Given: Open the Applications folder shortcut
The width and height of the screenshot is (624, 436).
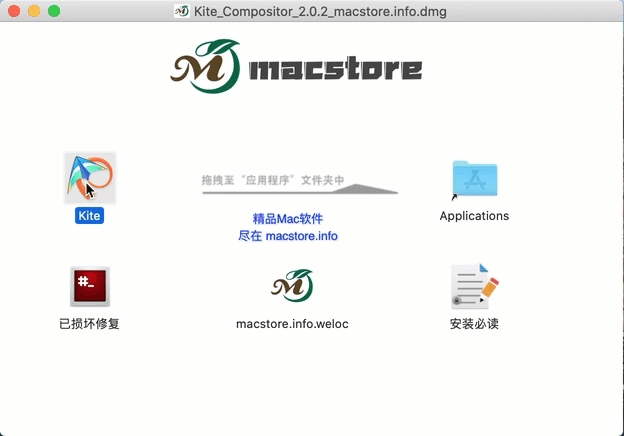Looking at the screenshot, I should pyautogui.click(x=474, y=179).
